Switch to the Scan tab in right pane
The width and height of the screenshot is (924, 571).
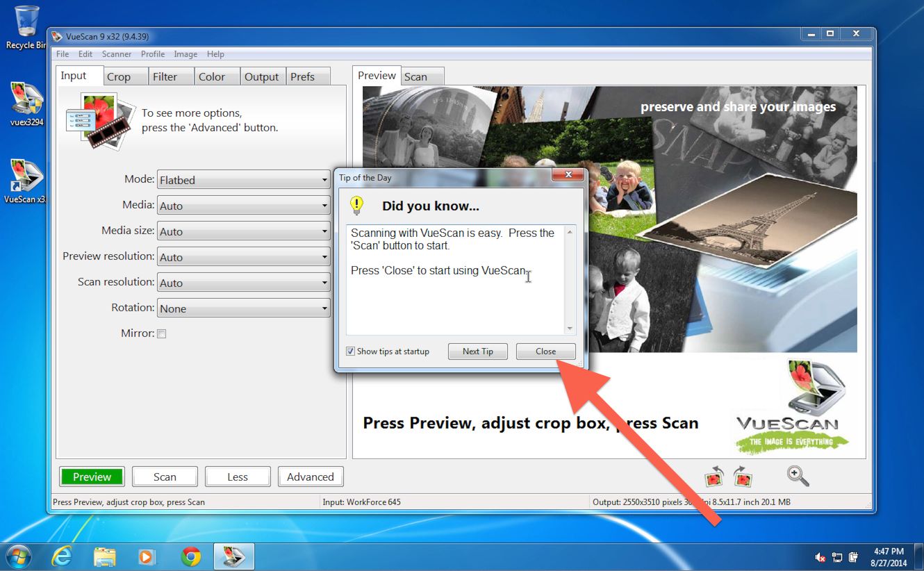[422, 76]
